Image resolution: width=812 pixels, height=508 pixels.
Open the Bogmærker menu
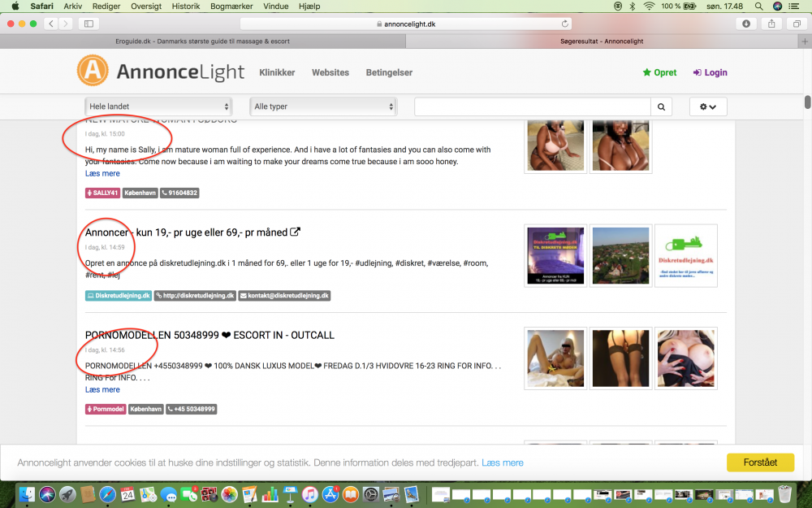click(231, 7)
